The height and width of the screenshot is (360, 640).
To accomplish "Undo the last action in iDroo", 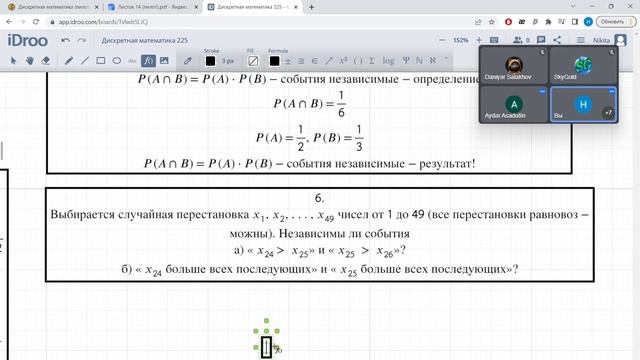I will tap(65, 40).
